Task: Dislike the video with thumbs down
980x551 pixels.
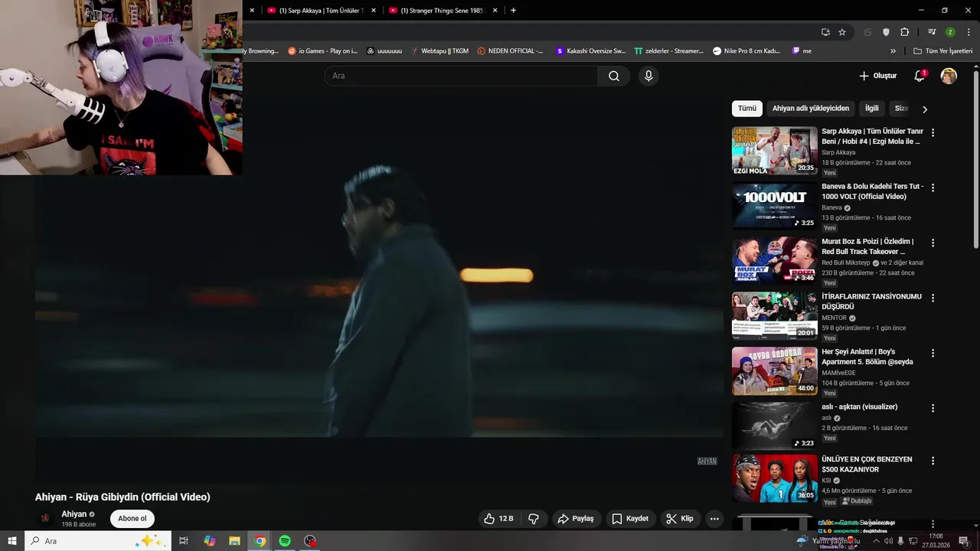Action: 534,519
